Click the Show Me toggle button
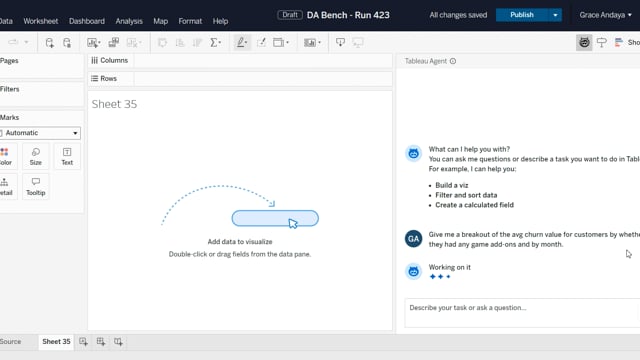The image size is (640, 360). point(628,42)
